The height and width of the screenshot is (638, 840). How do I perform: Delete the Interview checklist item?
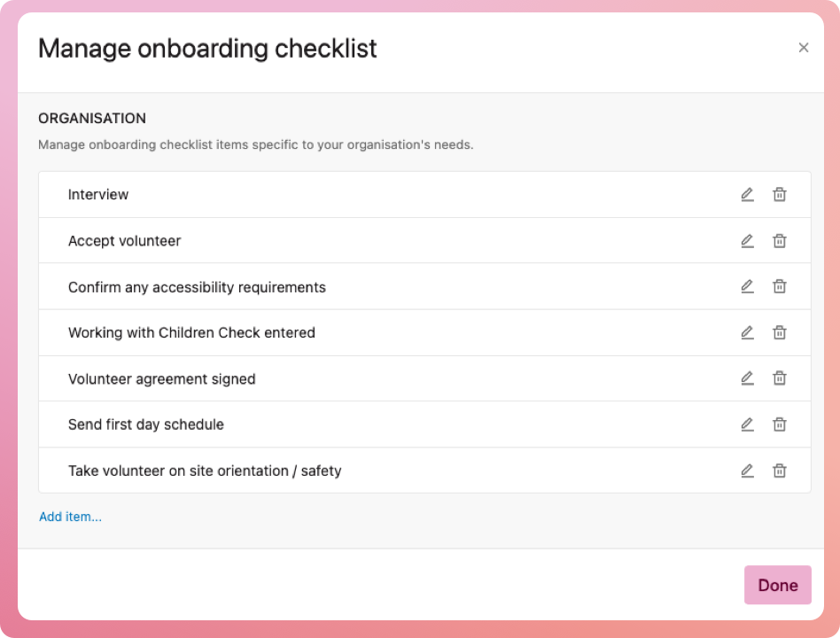point(780,195)
